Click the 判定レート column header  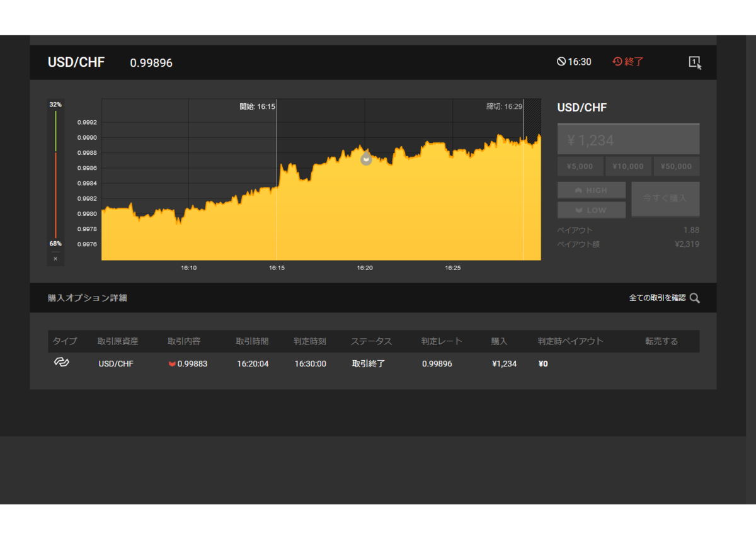pyautogui.click(x=442, y=341)
